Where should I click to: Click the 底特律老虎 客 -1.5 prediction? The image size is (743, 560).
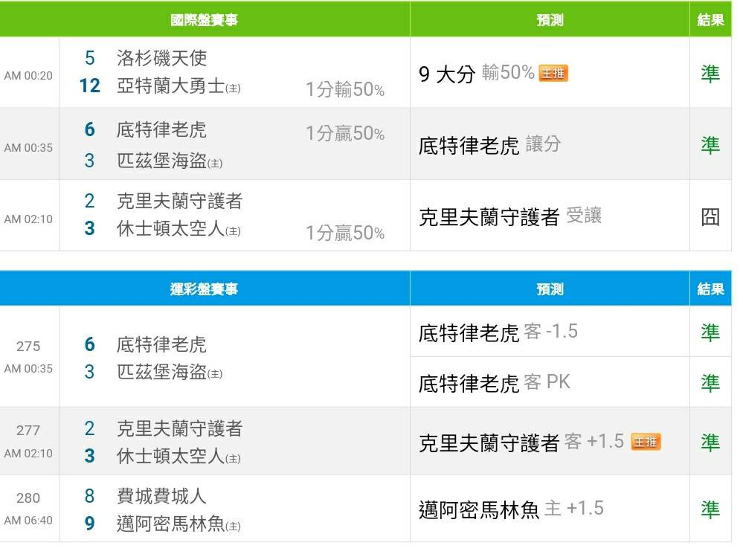click(498, 332)
